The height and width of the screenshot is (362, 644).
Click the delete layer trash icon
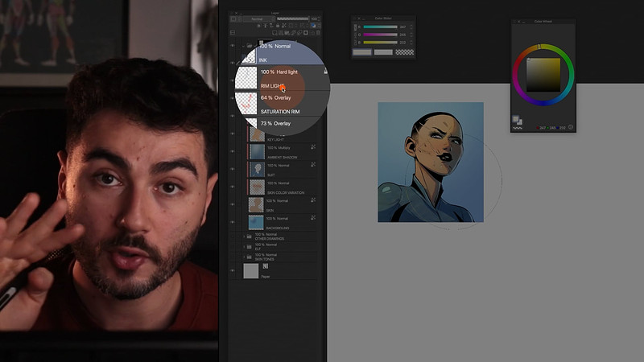318,32
